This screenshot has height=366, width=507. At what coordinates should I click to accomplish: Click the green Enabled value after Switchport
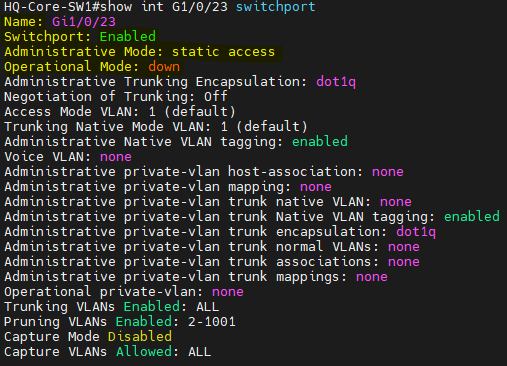click(128, 37)
